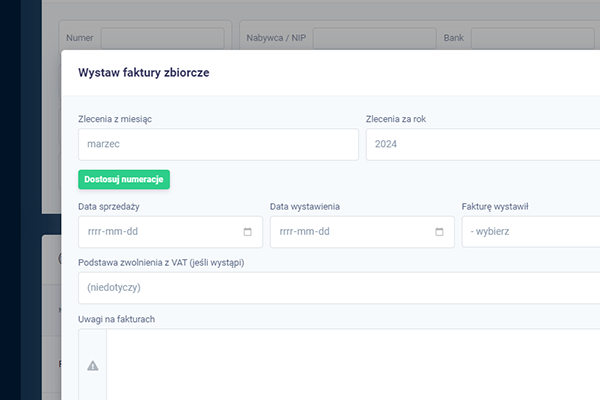Focus the Data wystawienia date field
This screenshot has width=600, height=400.
[x=362, y=232]
